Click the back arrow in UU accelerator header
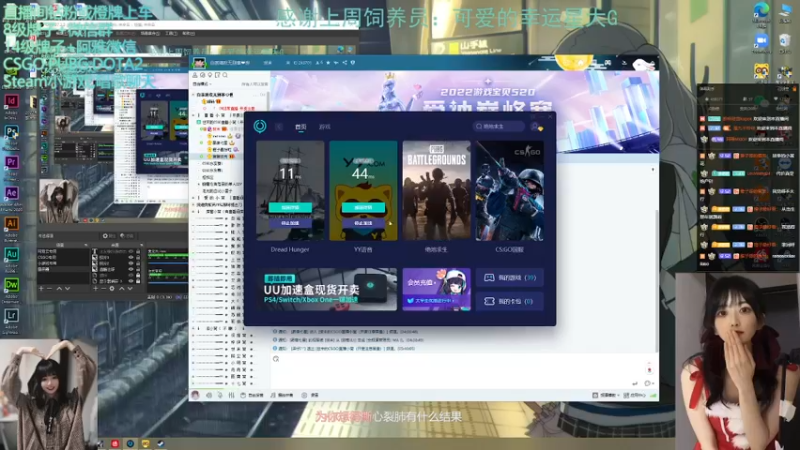Viewport: 800px width, 450px height. pyautogui.click(x=279, y=127)
